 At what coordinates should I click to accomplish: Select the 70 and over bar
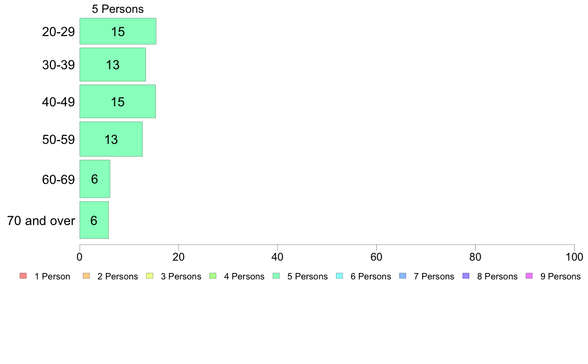click(x=94, y=220)
